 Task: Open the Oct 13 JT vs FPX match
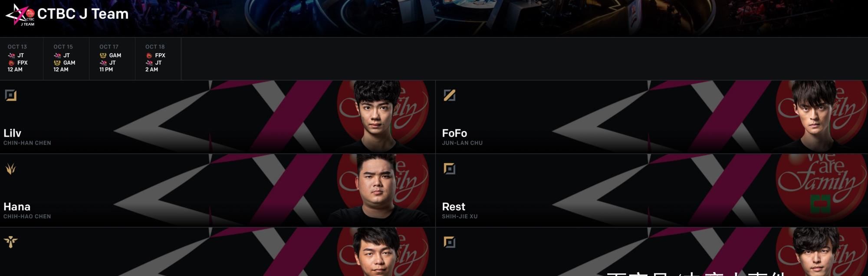(x=22, y=58)
